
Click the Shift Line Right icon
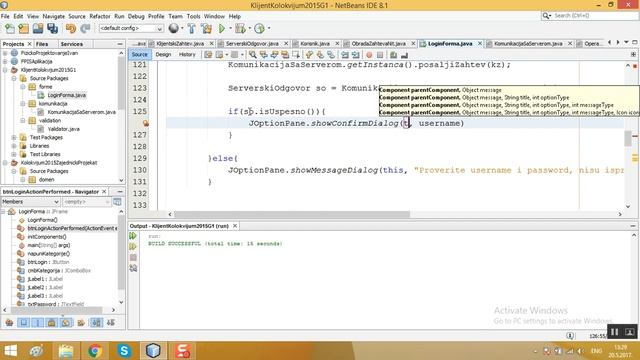pyautogui.click(x=356, y=55)
